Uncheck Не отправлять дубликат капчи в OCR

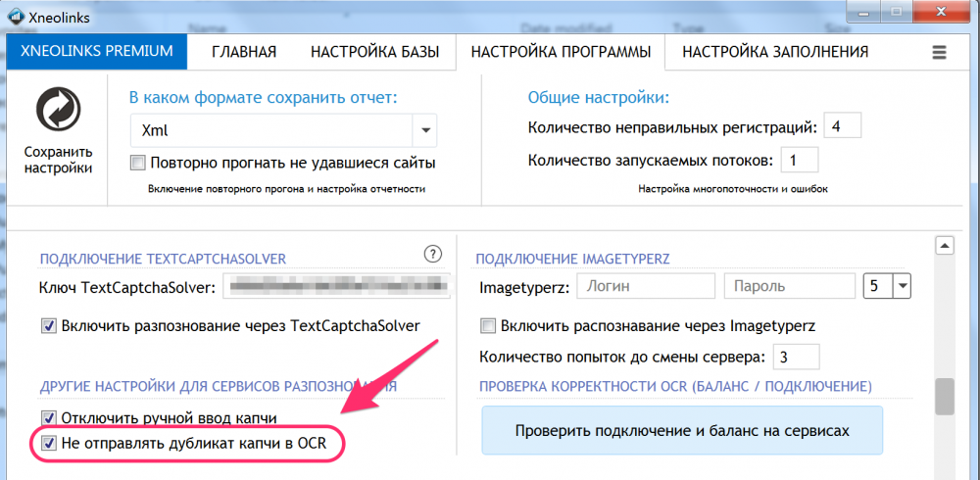pos(48,444)
